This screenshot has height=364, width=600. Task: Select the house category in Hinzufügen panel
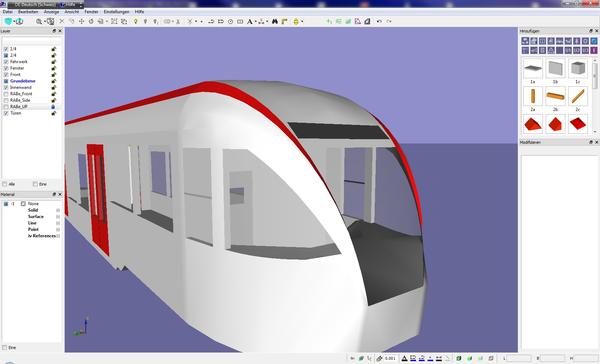coord(534,41)
